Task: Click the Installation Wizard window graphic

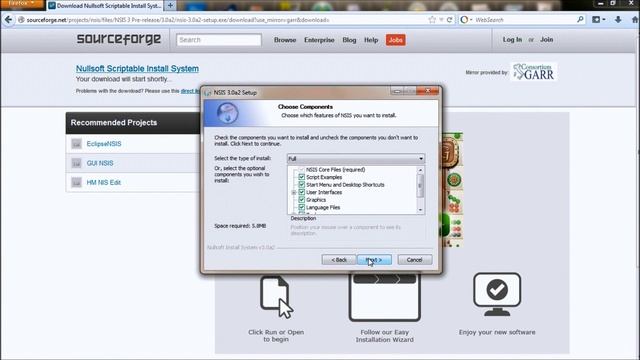Action: point(384,297)
